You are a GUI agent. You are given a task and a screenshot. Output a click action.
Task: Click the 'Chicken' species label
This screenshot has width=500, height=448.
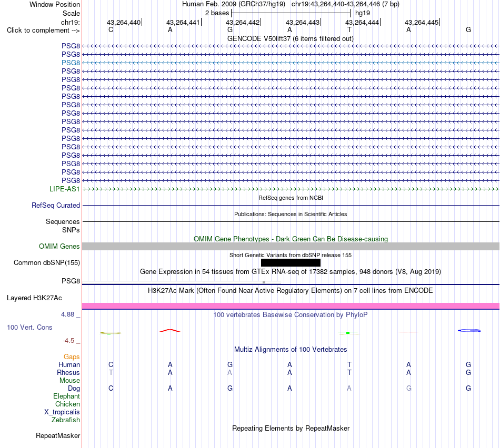(x=67, y=404)
